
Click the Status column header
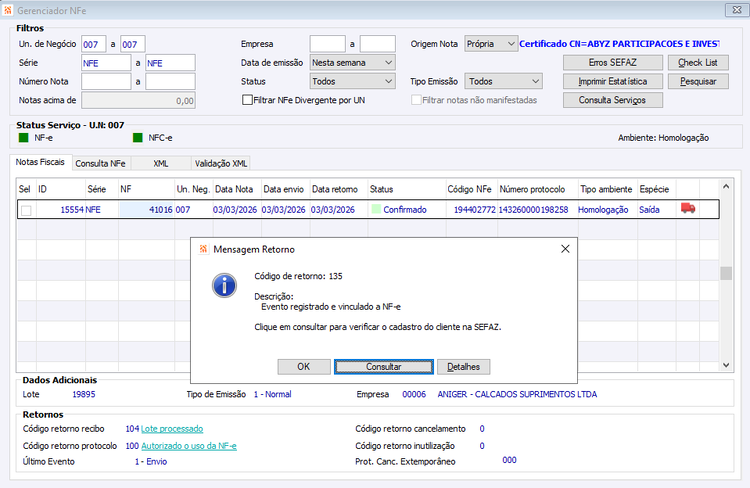pyautogui.click(x=407, y=189)
